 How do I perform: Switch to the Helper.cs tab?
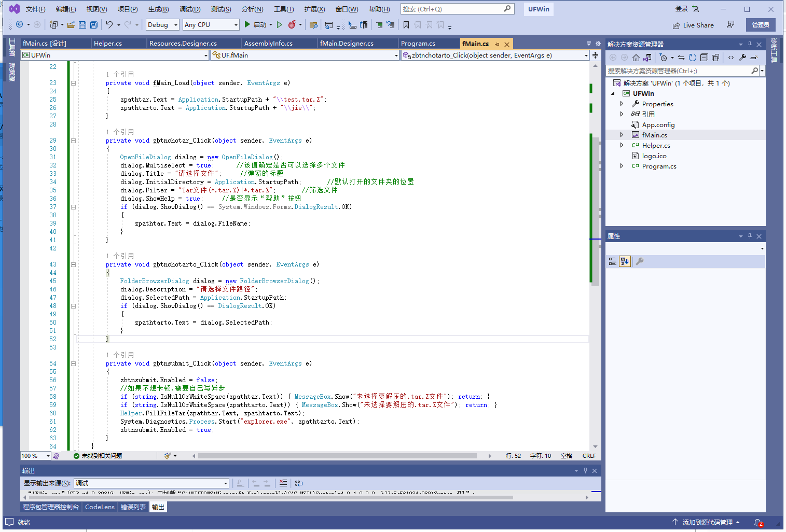[108, 43]
